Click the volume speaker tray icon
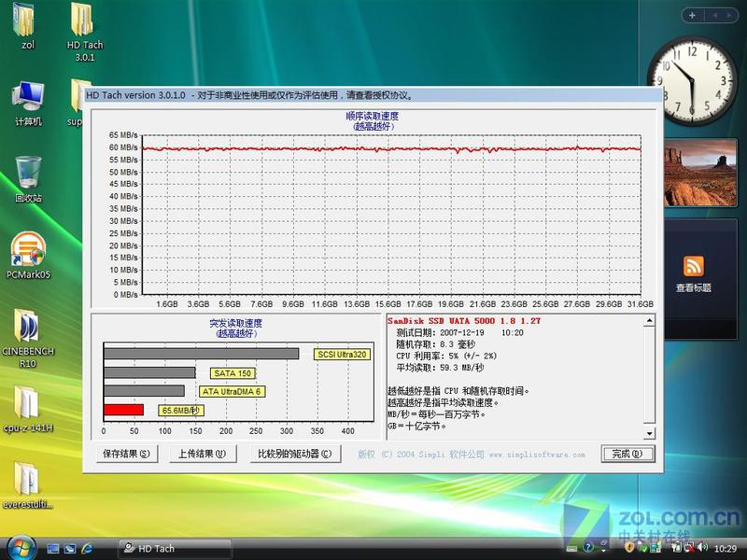747x560 pixels. 702,548
